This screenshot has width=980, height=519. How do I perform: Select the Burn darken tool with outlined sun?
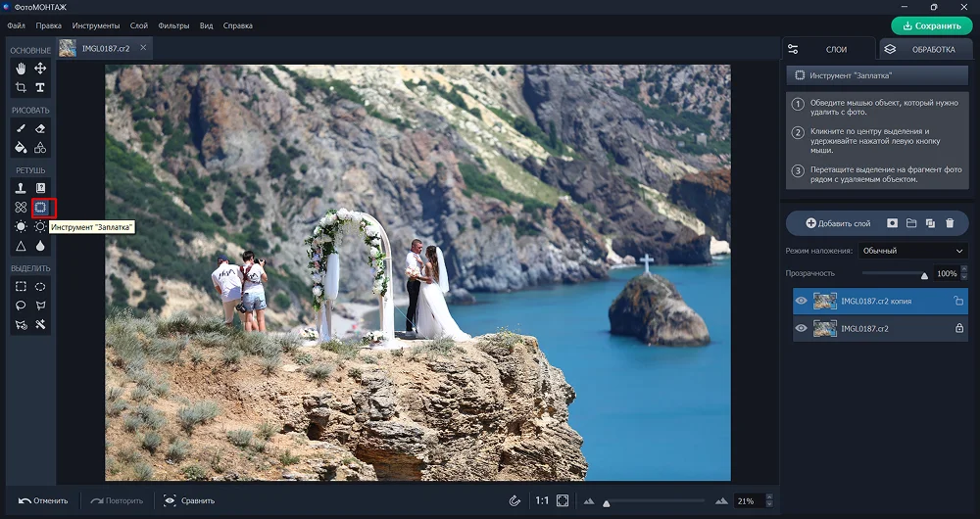click(x=40, y=226)
